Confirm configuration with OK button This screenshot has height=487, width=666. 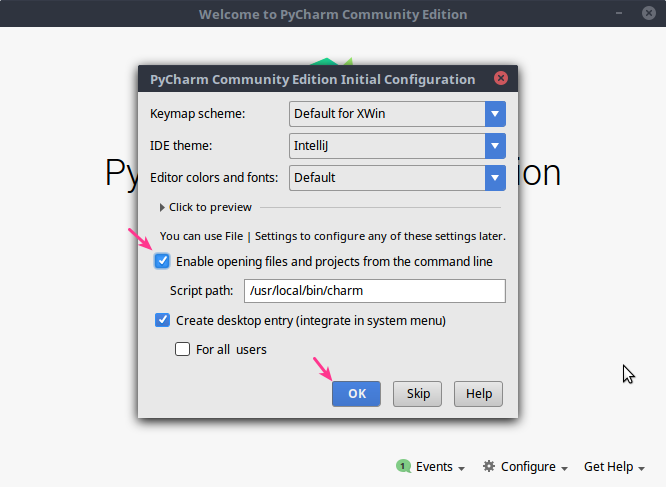tap(356, 394)
